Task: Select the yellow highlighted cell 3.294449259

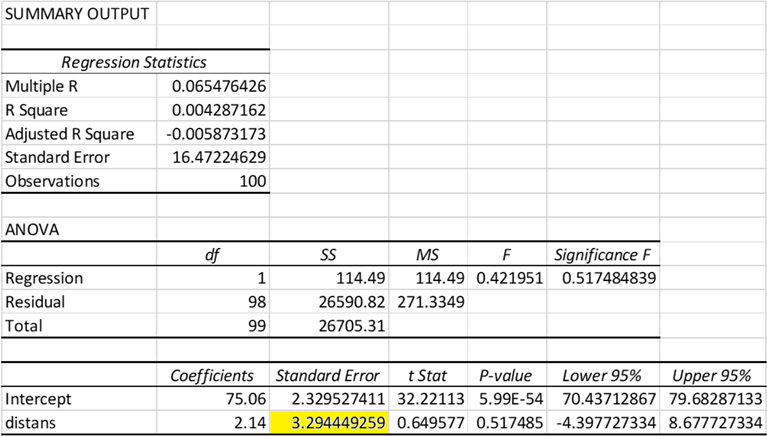Action: [x=328, y=424]
